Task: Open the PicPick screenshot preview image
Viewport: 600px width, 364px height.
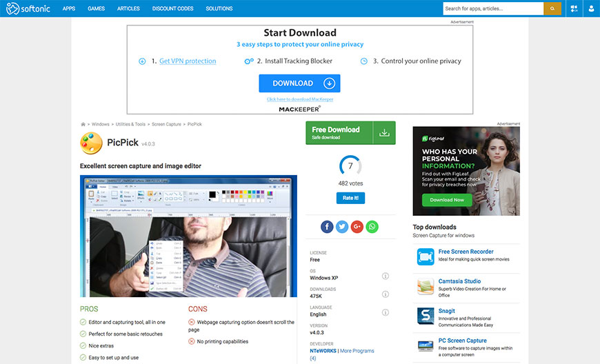Action: tap(188, 236)
